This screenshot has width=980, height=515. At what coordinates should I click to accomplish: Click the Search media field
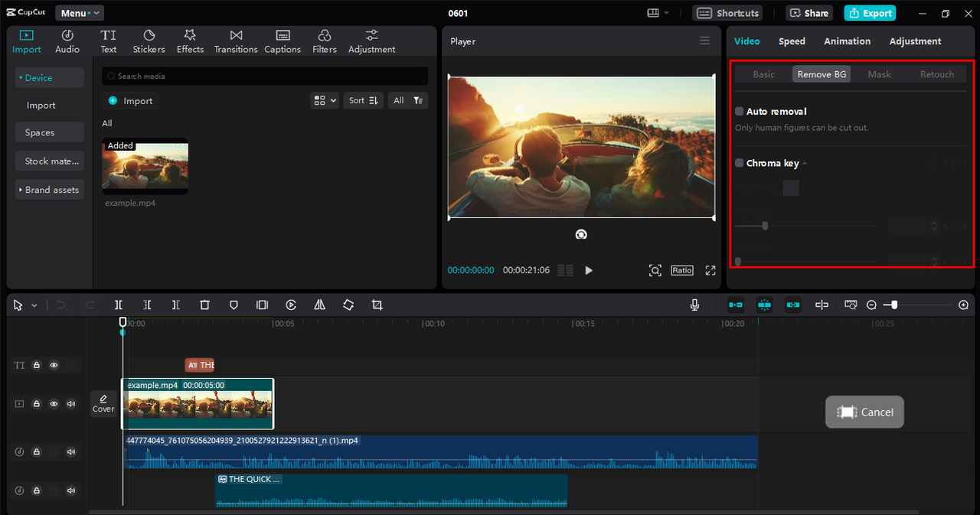tap(265, 76)
